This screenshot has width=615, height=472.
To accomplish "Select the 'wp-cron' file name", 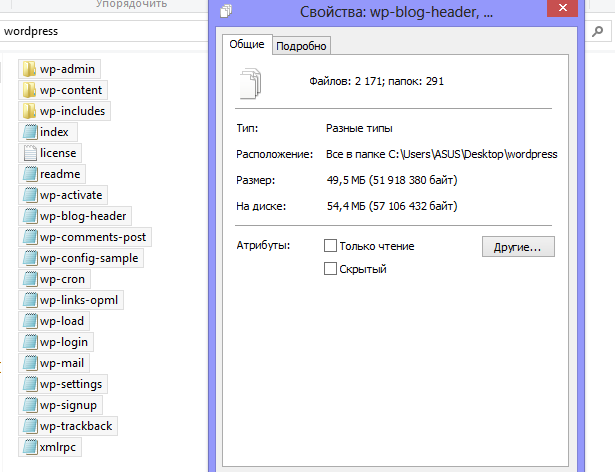I will (62, 279).
